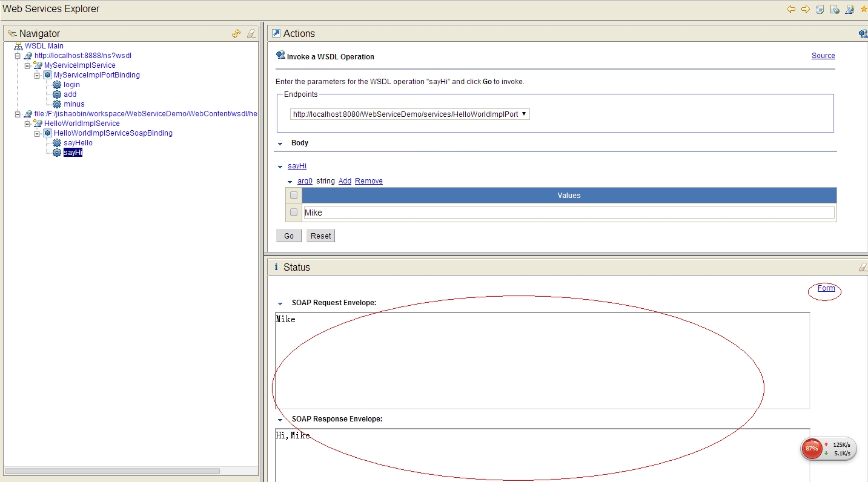Click the Navigator horizontal scrollbar

(112, 470)
